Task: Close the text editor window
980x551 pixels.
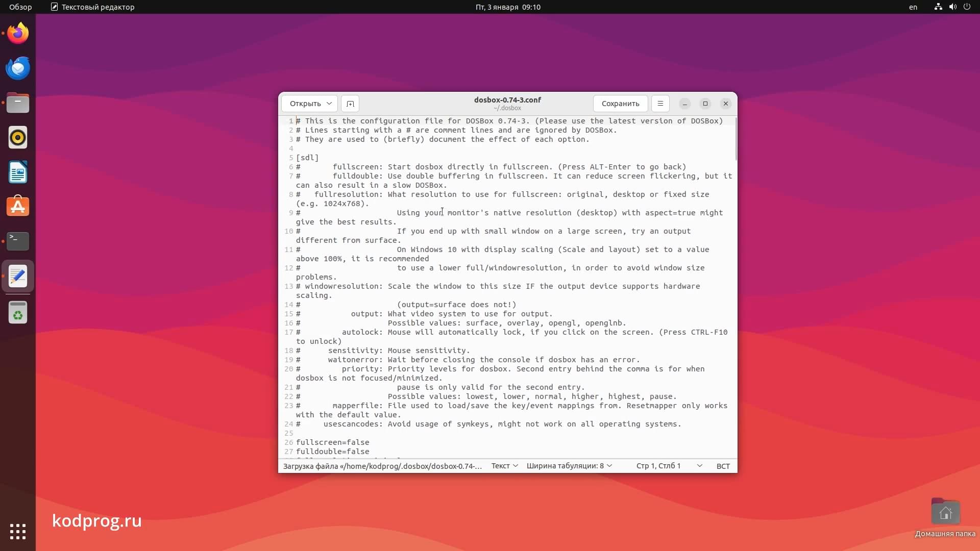Action: click(726, 104)
